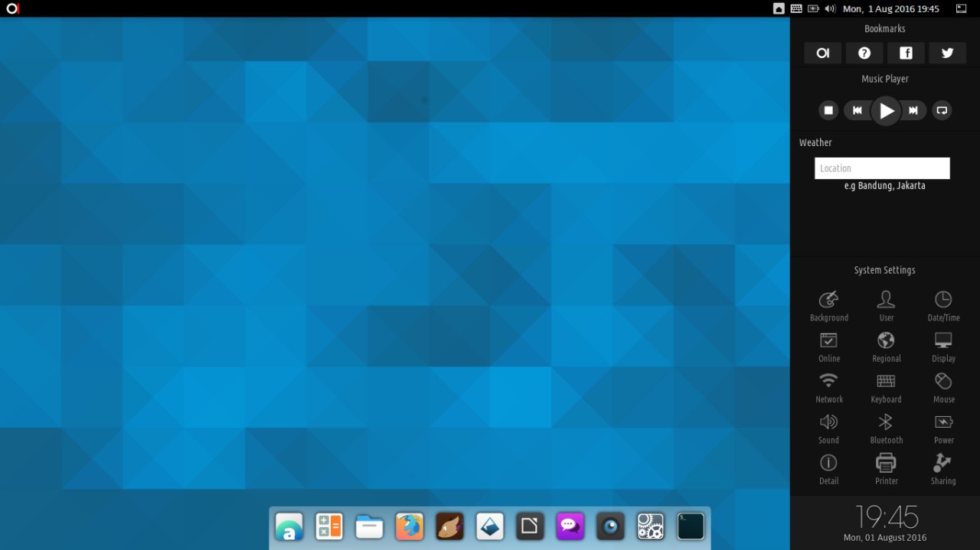Skip to previous track
This screenshot has width=980, height=550.
pos(857,110)
